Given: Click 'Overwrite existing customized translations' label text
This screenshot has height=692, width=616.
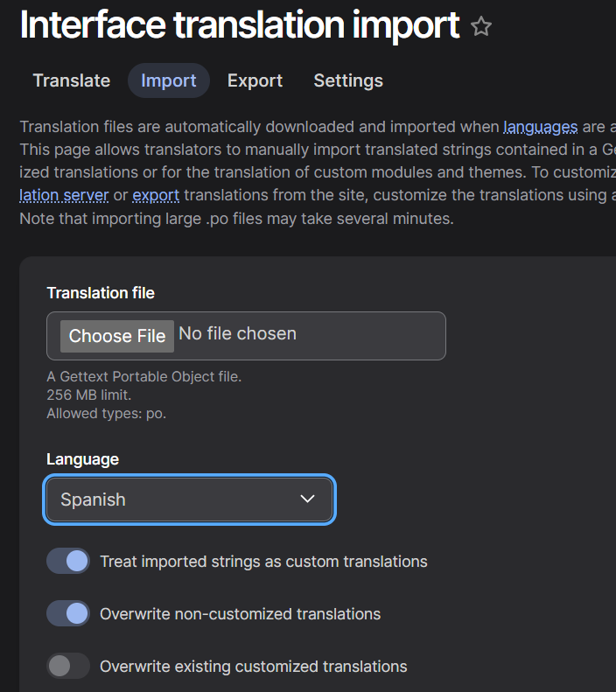Looking at the screenshot, I should 253,667.
